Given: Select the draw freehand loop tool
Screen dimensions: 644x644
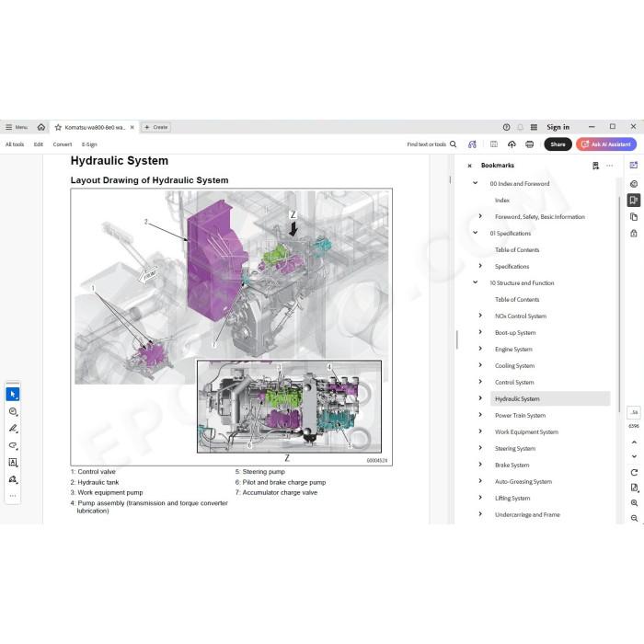Looking at the screenshot, I should coord(13,445).
